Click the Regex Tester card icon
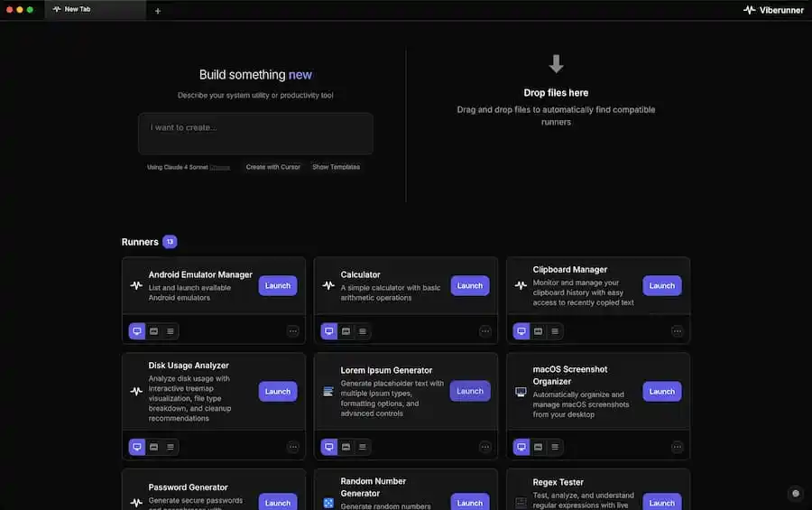 click(521, 502)
